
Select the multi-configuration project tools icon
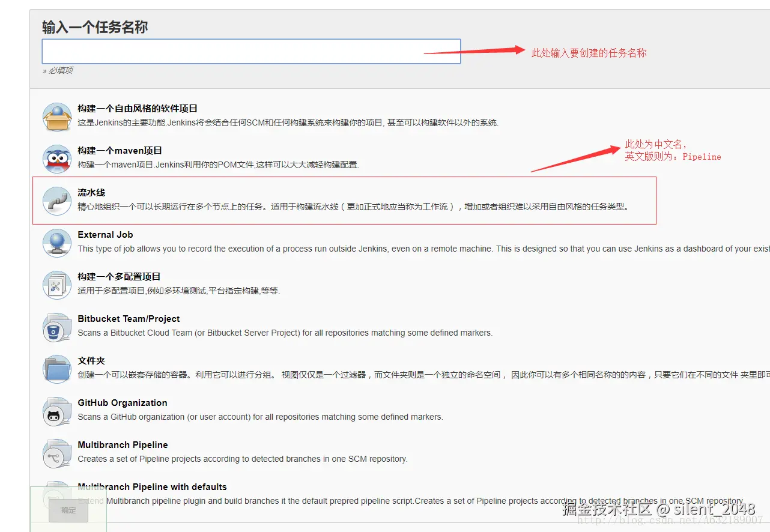tap(57, 285)
